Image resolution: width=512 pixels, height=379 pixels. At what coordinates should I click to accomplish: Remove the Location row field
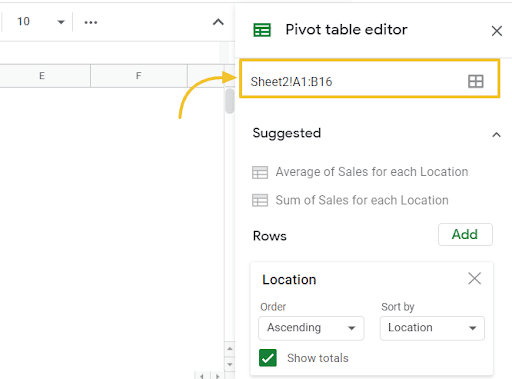[x=474, y=278]
